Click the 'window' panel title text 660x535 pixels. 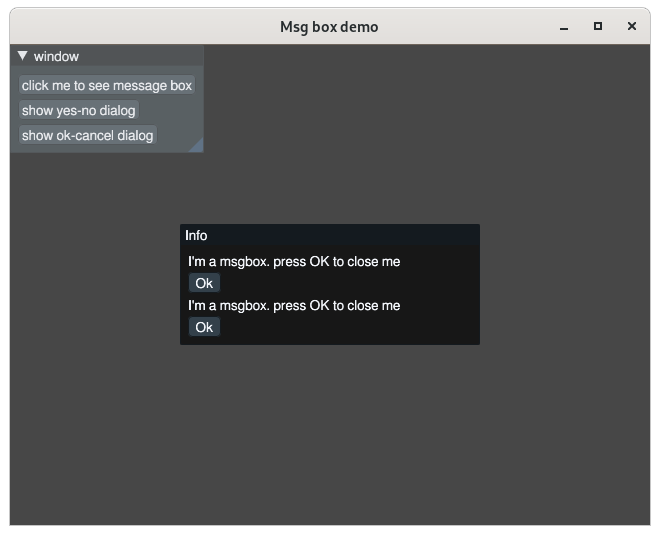(56, 56)
